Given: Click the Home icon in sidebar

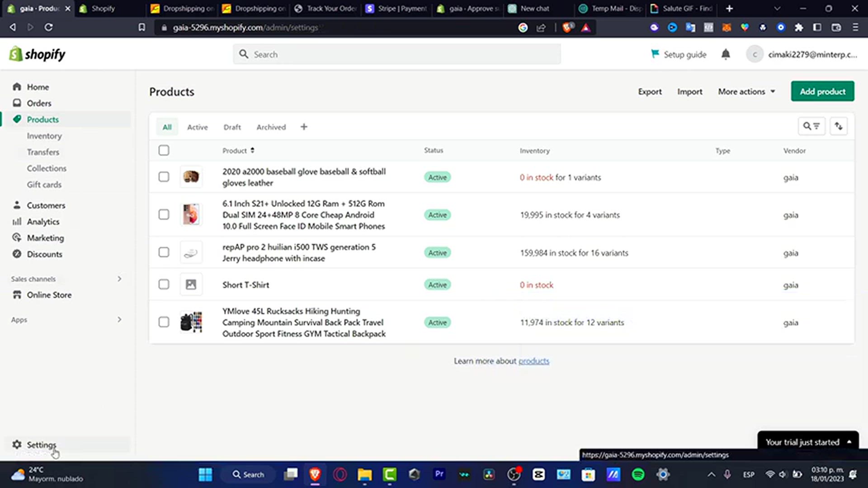Looking at the screenshot, I should point(17,87).
